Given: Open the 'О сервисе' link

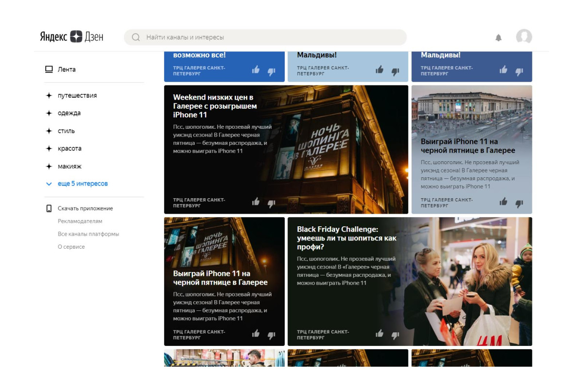Looking at the screenshot, I should (71, 247).
